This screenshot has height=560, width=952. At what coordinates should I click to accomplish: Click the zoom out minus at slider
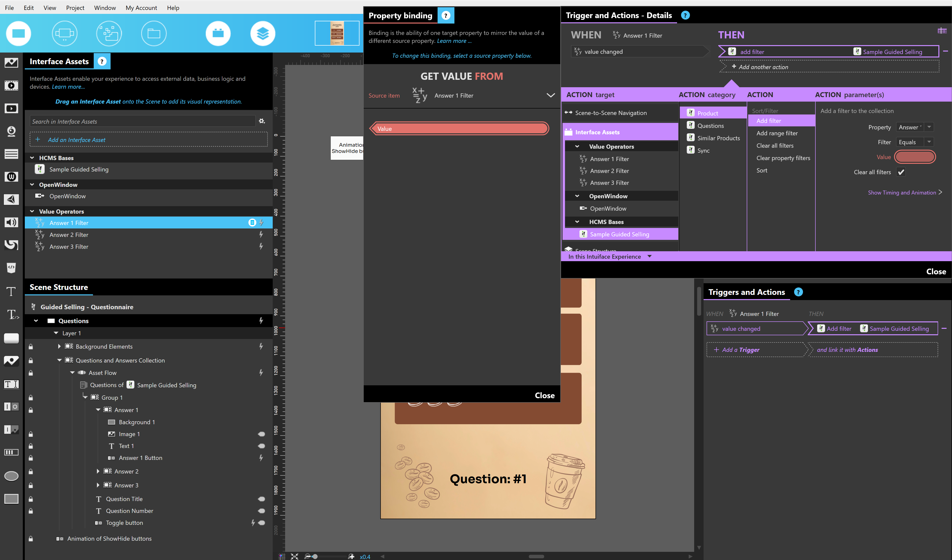[307, 556]
